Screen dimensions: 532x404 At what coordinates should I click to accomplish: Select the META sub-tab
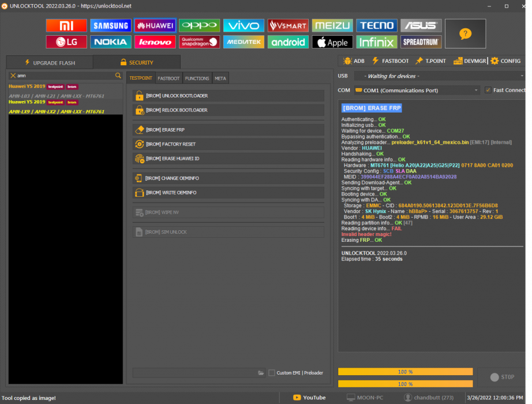[x=220, y=78]
